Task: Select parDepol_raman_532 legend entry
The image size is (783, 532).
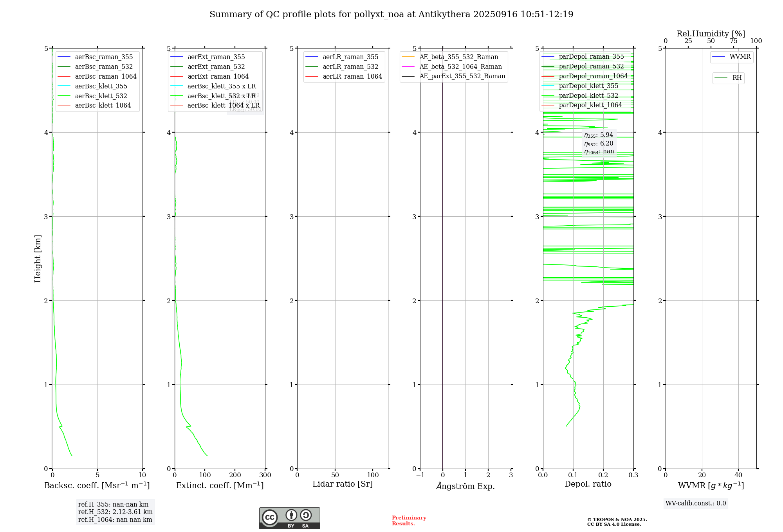Action: (583, 66)
